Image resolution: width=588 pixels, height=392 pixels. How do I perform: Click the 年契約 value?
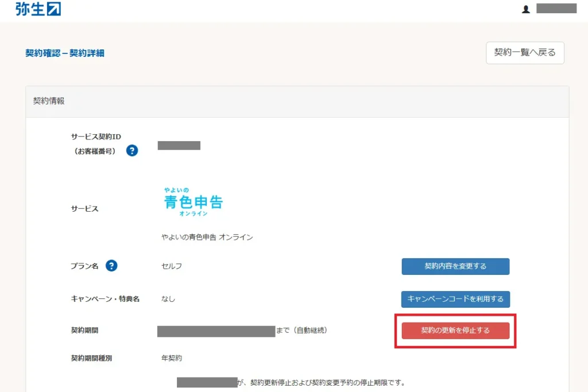click(172, 358)
